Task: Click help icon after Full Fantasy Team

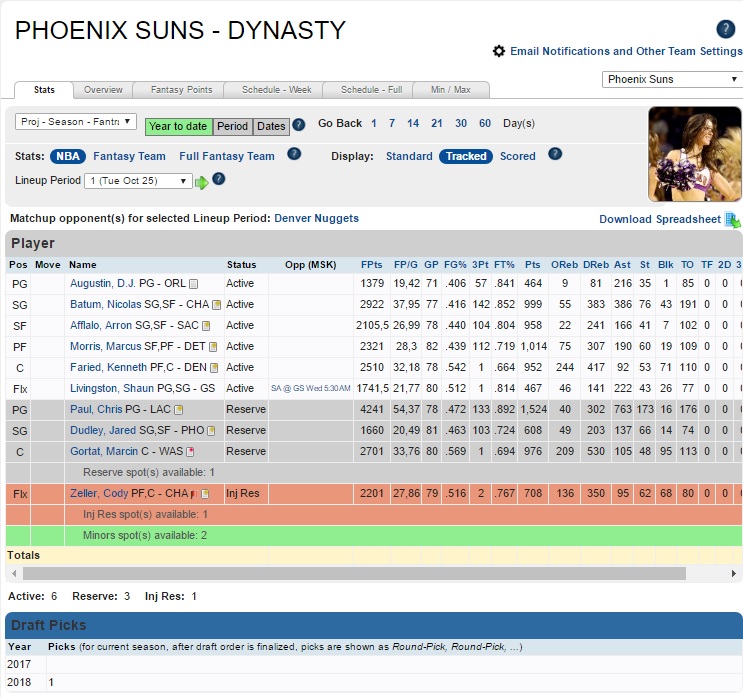Action: (294, 154)
